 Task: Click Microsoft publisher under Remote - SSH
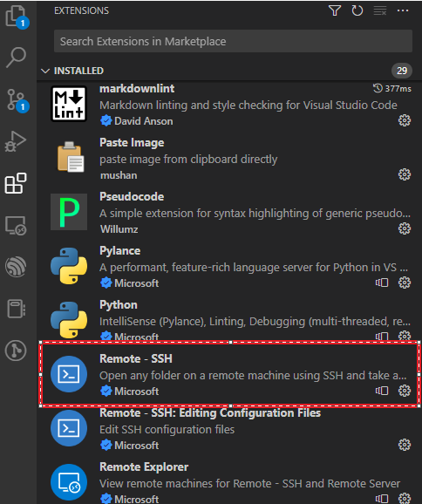click(x=136, y=392)
